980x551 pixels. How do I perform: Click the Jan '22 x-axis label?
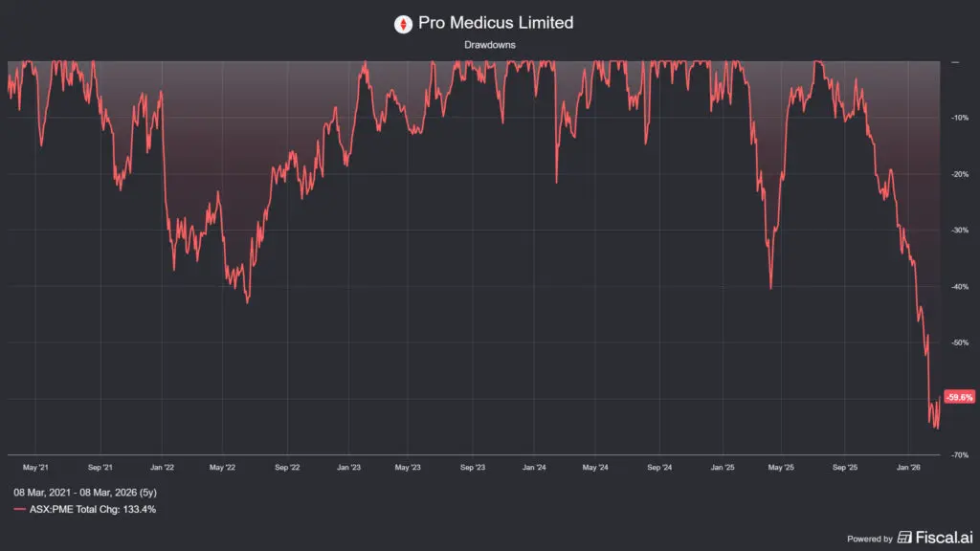[162, 468]
